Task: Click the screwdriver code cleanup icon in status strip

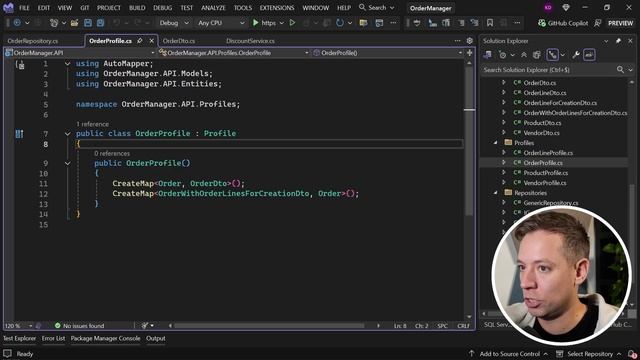Action: click(x=144, y=326)
